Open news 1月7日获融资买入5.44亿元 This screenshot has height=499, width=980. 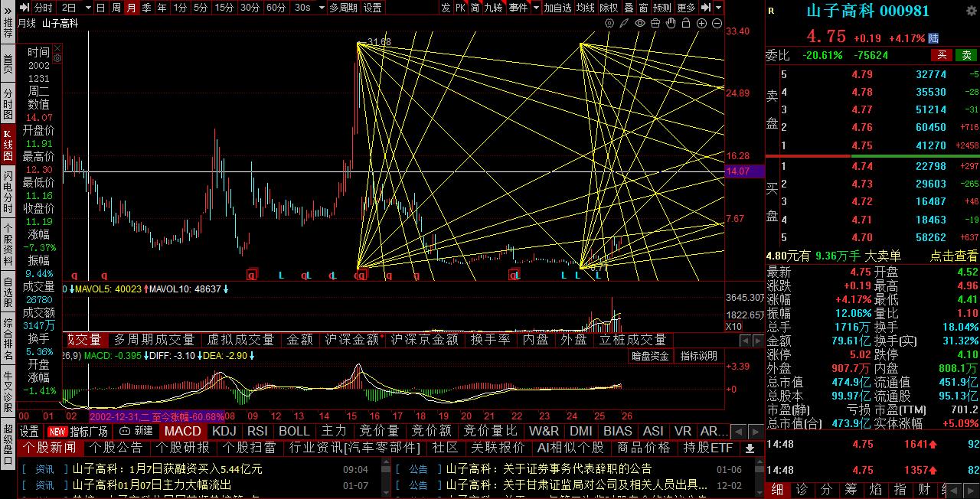click(x=168, y=468)
